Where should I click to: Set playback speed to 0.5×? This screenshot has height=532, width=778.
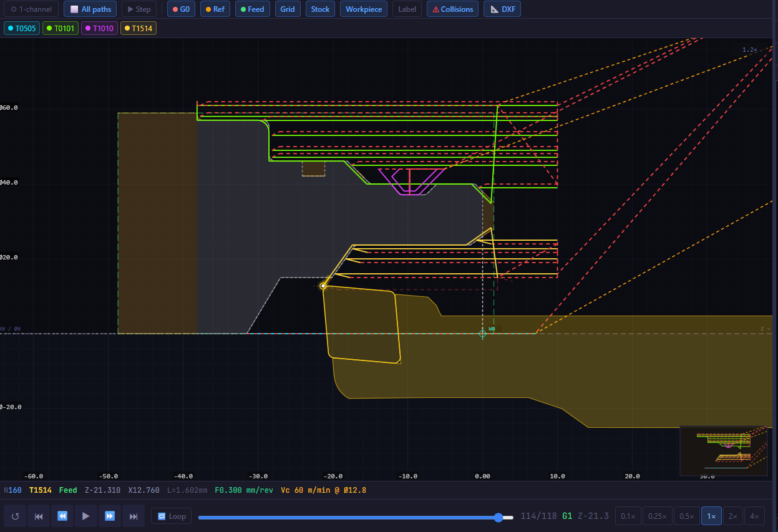point(686,516)
